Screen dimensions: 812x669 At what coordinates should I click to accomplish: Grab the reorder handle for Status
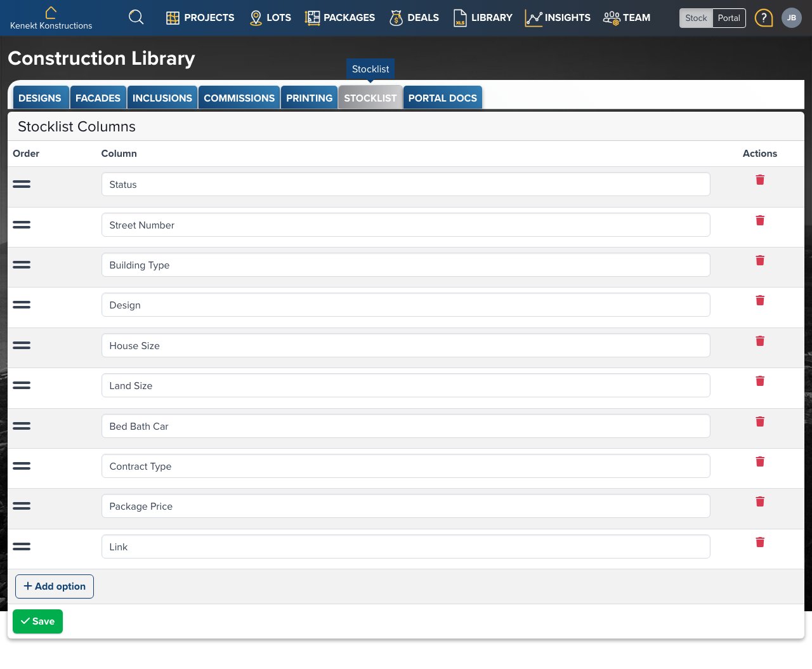(22, 184)
